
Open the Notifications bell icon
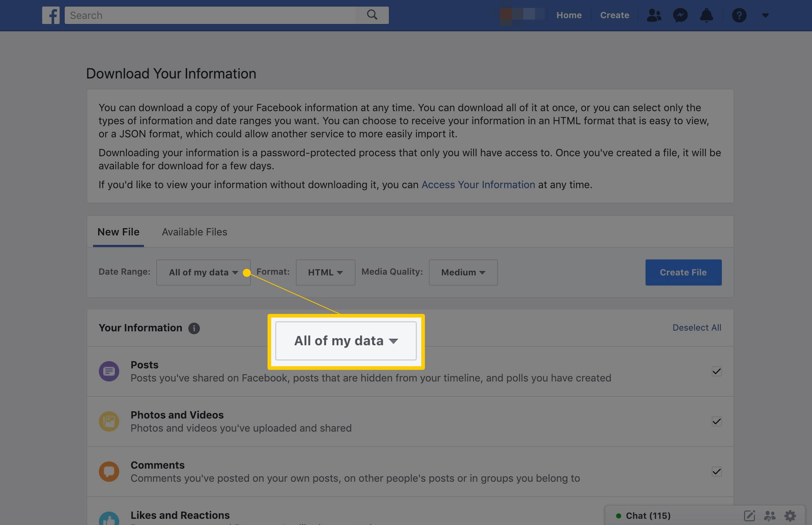tap(706, 15)
